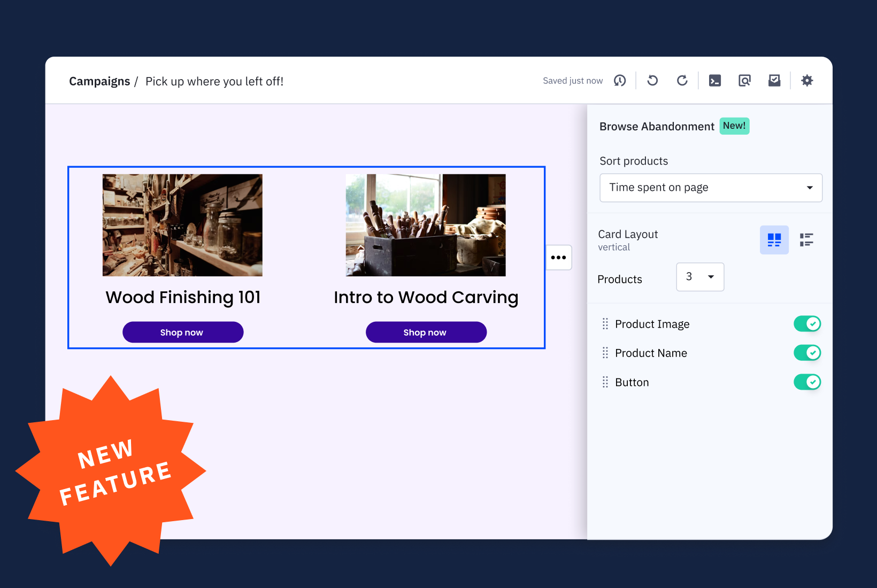This screenshot has width=877, height=588.
Task: Select the Intro to Wood Carving image
Action: coord(426,225)
